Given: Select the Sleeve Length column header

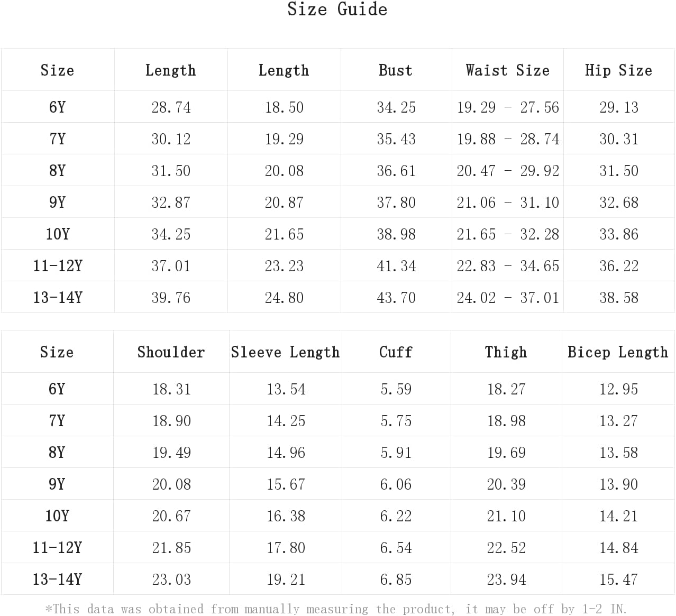Looking at the screenshot, I should [x=286, y=352].
